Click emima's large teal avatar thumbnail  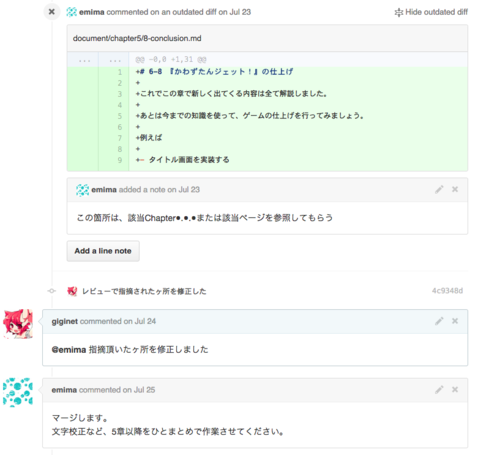(18, 392)
